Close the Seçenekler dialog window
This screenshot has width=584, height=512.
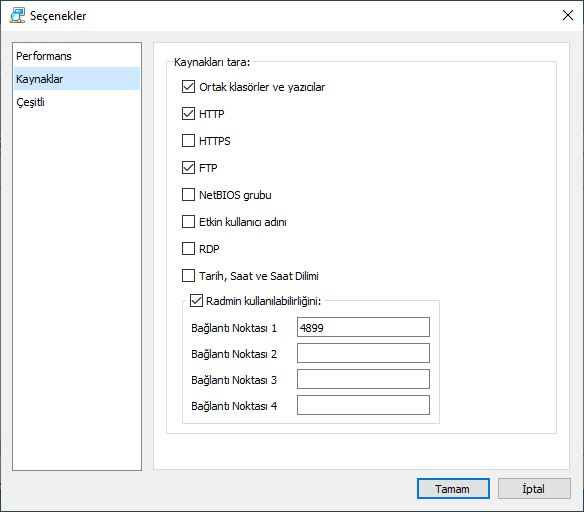(568, 15)
